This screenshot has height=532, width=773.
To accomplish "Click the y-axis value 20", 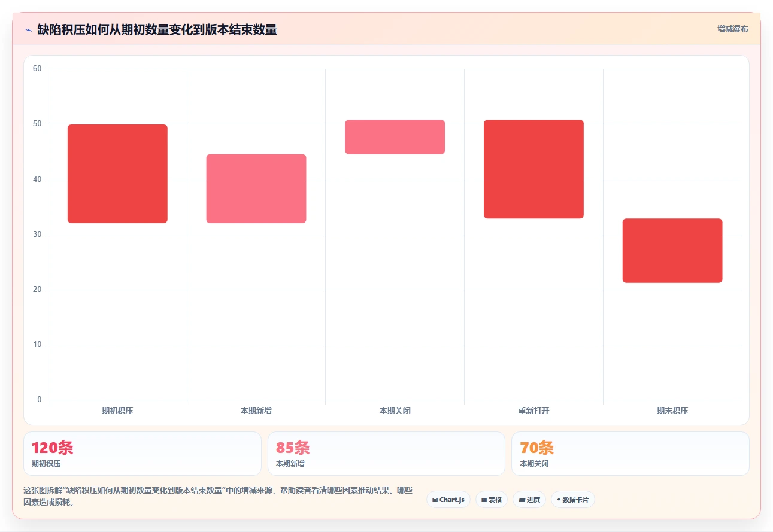I will point(37,290).
